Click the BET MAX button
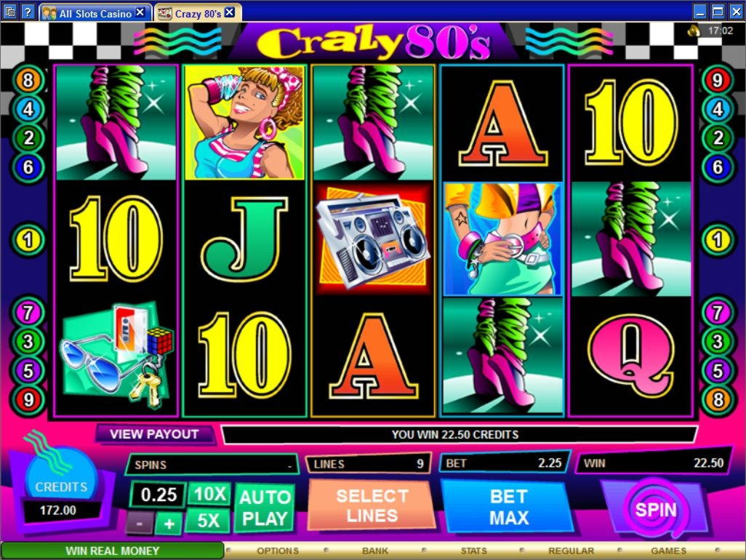Viewport: 746px width, 560px height. [508, 507]
